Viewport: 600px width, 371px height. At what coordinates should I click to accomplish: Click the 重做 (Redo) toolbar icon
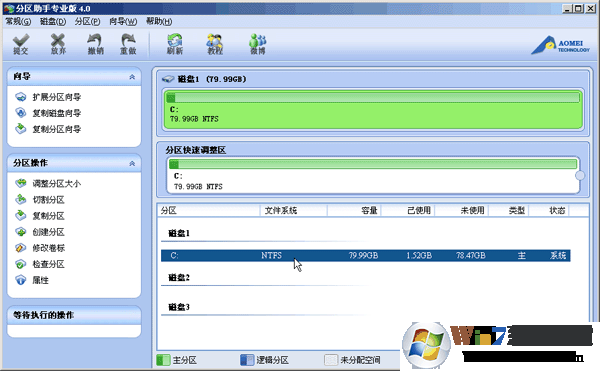pyautogui.click(x=128, y=44)
